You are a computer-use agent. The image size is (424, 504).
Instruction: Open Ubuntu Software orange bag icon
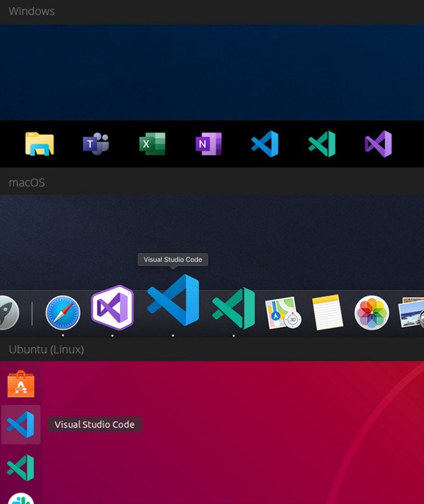click(21, 384)
